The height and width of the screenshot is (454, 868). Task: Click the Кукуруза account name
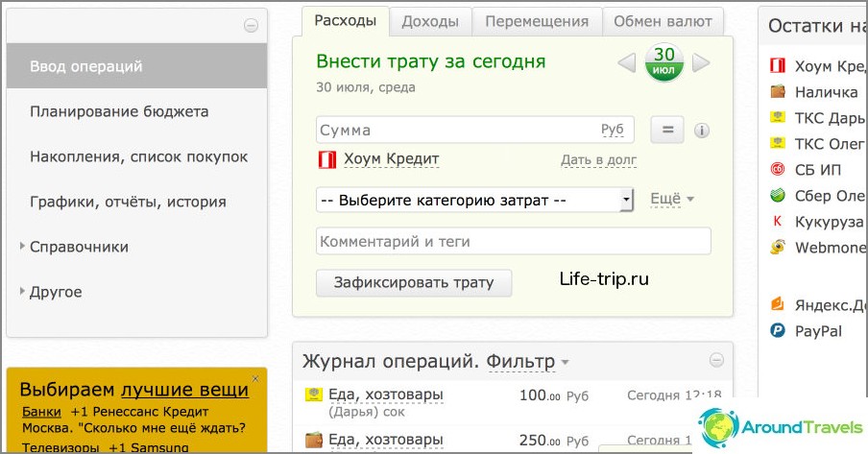tap(829, 222)
